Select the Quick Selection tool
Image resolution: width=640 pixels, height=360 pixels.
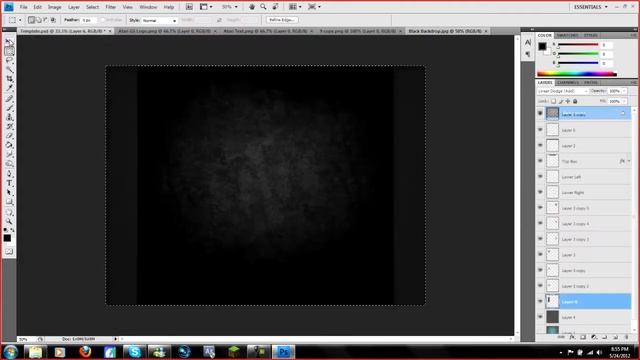(x=9, y=70)
